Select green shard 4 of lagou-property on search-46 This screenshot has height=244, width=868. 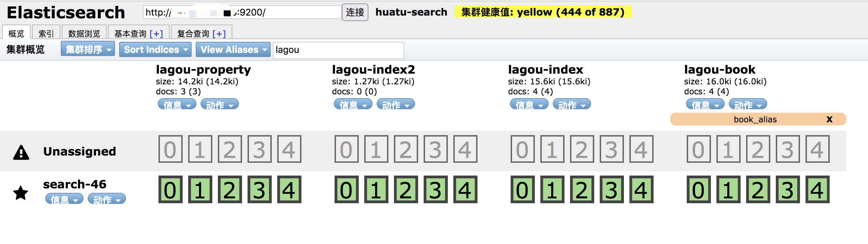pos(289,190)
